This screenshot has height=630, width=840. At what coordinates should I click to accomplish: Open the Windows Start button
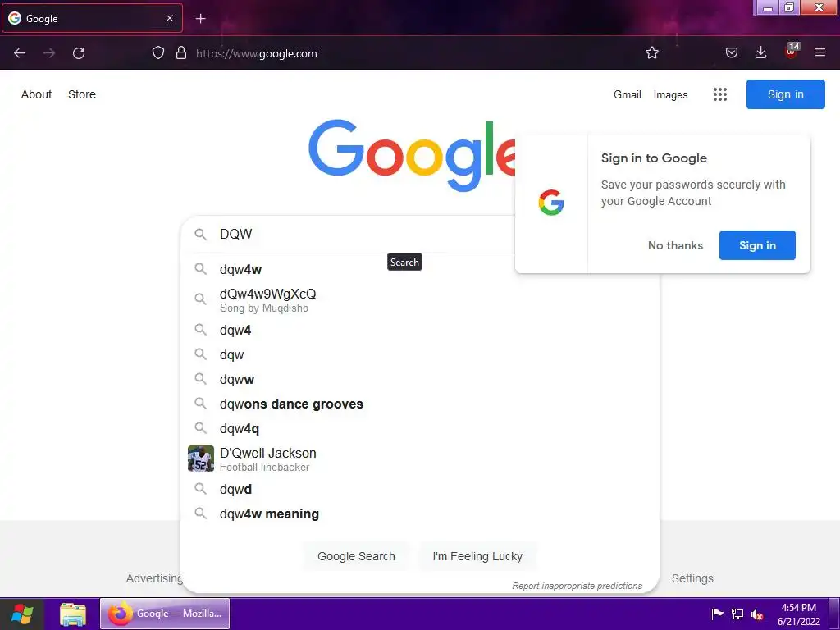point(22,614)
